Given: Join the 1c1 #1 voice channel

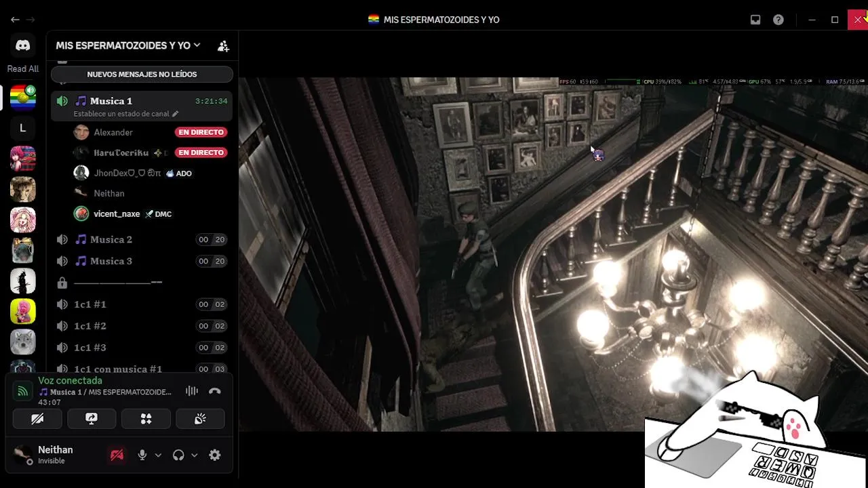Looking at the screenshot, I should [x=142, y=304].
